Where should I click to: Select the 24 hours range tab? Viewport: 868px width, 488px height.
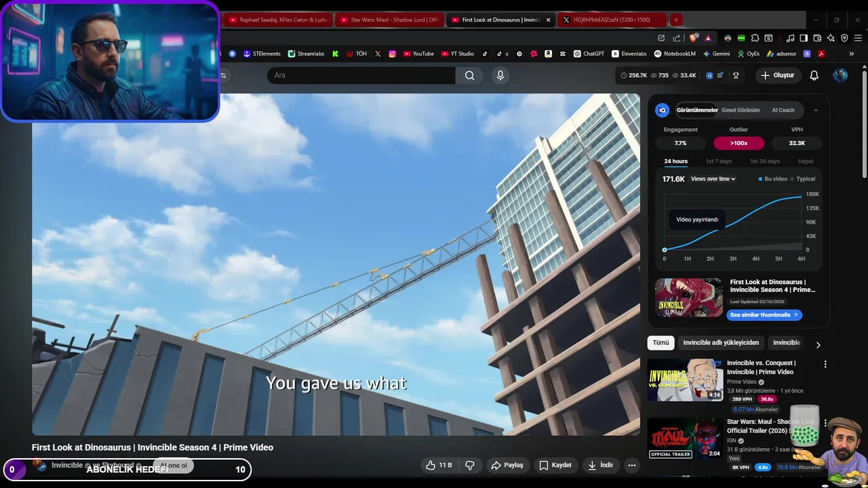coord(675,161)
